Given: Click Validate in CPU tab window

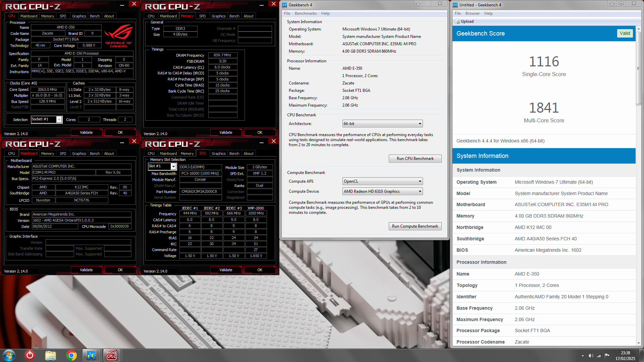Looking at the screenshot, I should pyautogui.click(x=86, y=132).
